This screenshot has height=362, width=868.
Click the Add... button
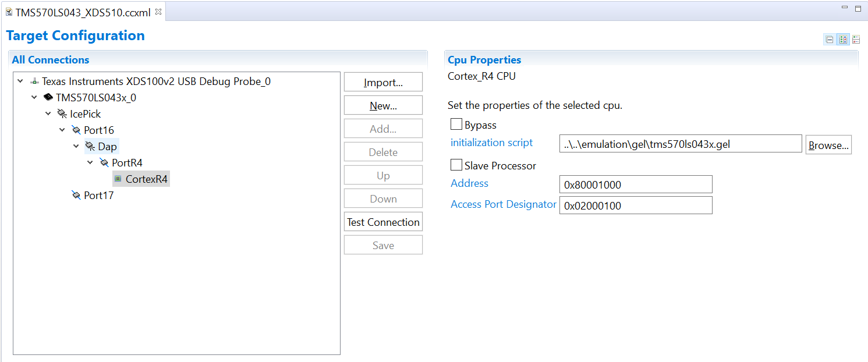[x=383, y=129]
